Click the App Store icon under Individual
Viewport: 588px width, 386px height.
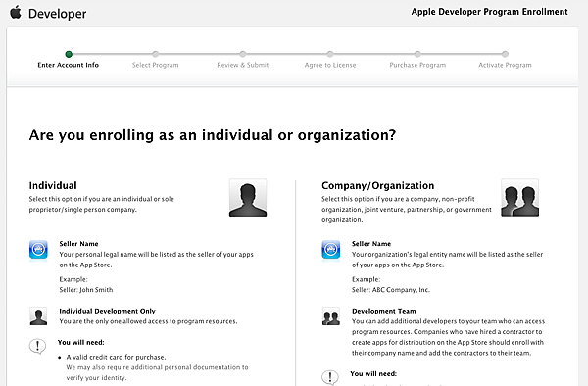coord(38,250)
